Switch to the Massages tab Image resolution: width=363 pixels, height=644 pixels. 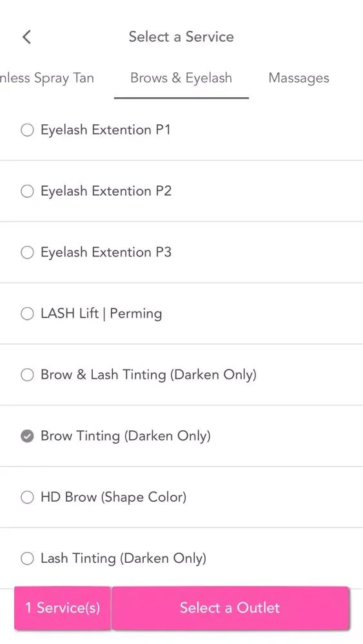coord(299,78)
